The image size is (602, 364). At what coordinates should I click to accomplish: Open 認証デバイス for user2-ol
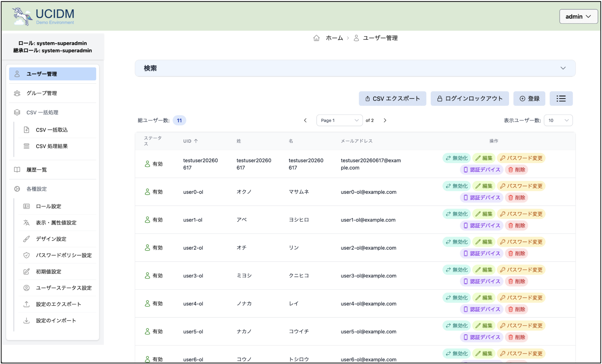[481, 253]
